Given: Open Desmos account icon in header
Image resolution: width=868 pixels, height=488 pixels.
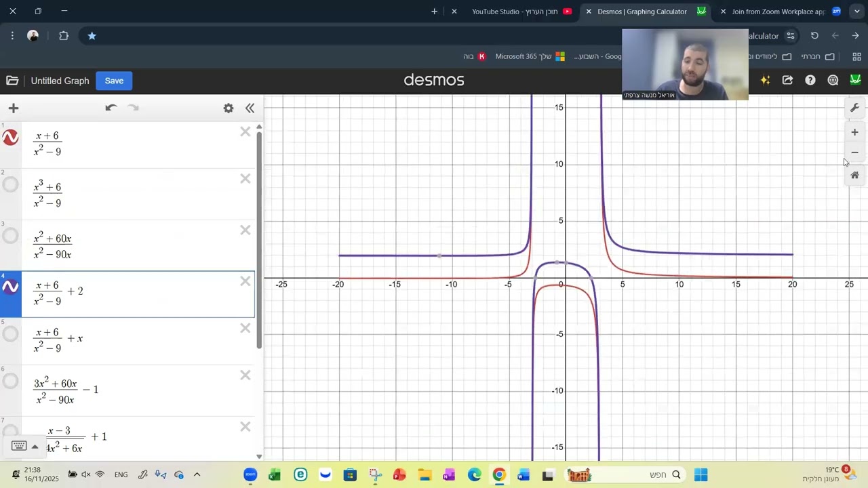Looking at the screenshot, I should [x=855, y=80].
